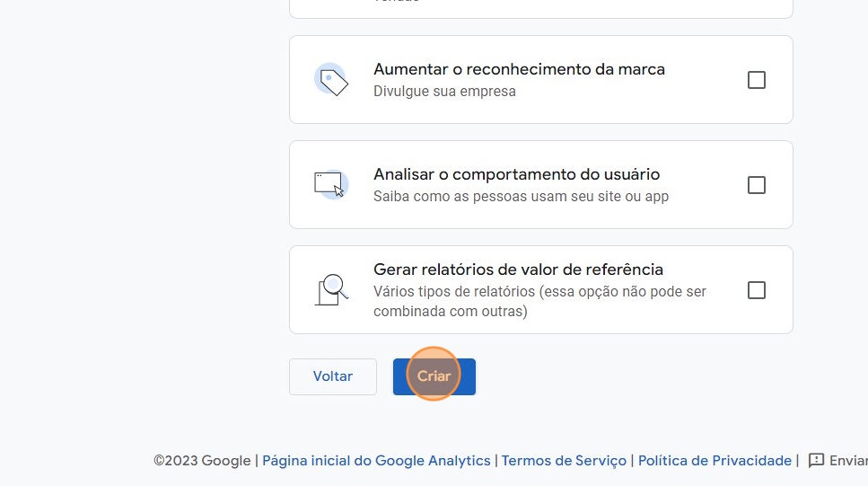Viewport: 868px width, 486px height.
Task: Click the "Vários tipos de relatórios" description
Action: (x=539, y=292)
